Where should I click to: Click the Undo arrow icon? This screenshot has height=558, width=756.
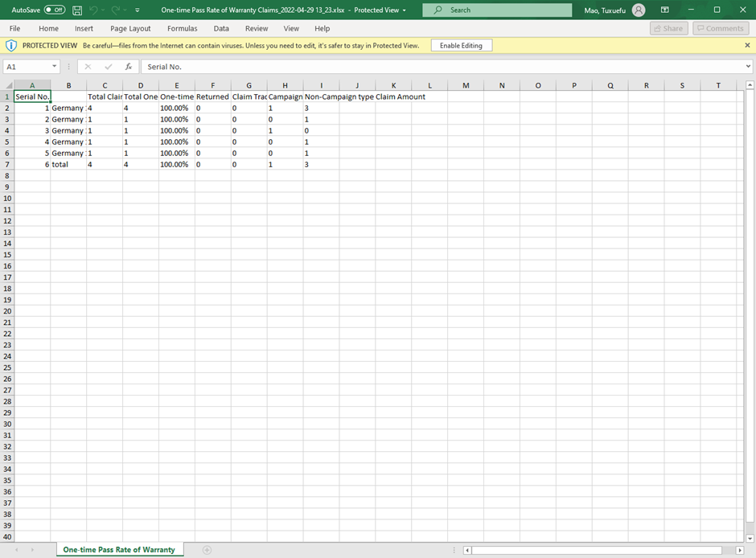tap(93, 10)
